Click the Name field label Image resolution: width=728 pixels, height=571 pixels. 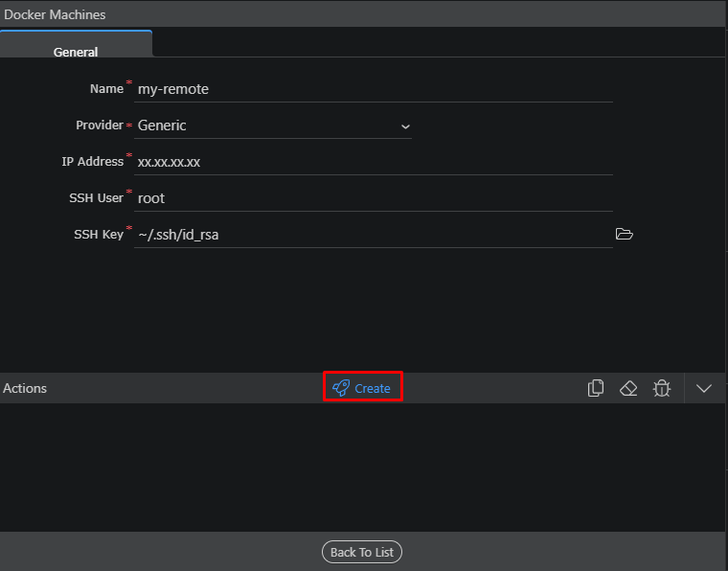tap(106, 89)
